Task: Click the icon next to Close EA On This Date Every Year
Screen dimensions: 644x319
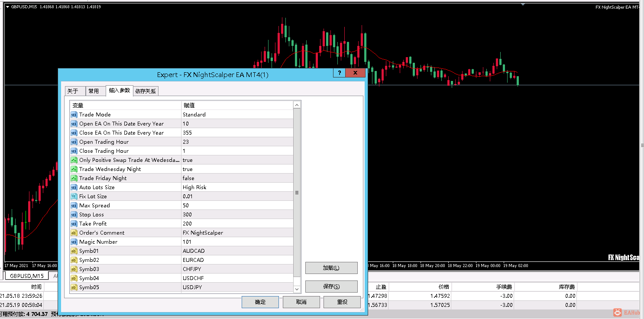Action: coord(74,133)
